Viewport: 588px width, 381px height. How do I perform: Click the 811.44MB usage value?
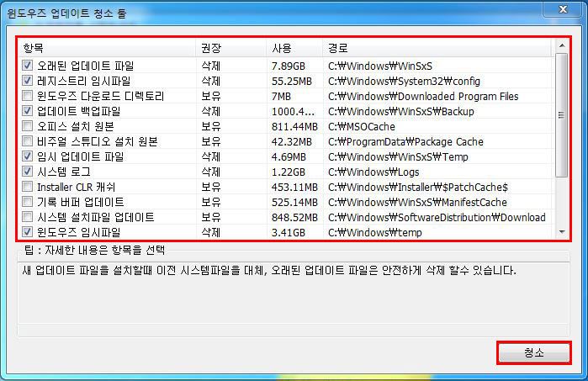(x=294, y=127)
